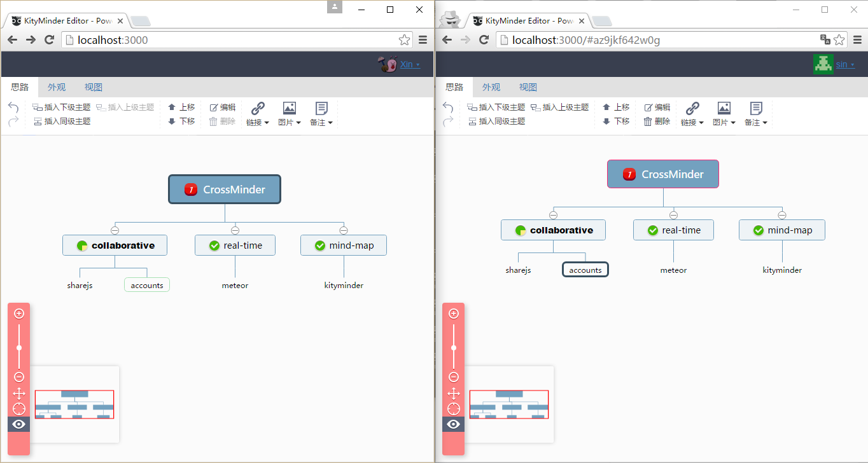Click minimap thumbnail in left window
The width and height of the screenshot is (868, 463).
pos(74,404)
